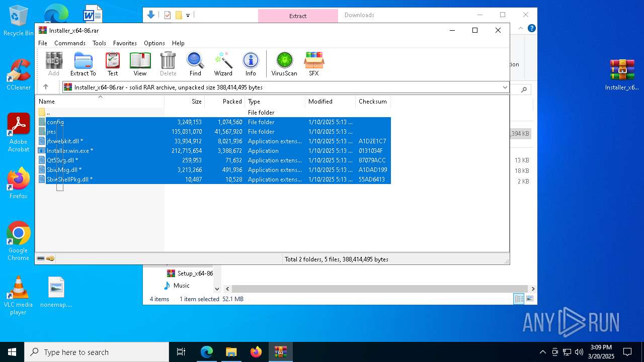Switch Explorer to large icons view
This screenshot has width=644, height=362.
point(530,299)
